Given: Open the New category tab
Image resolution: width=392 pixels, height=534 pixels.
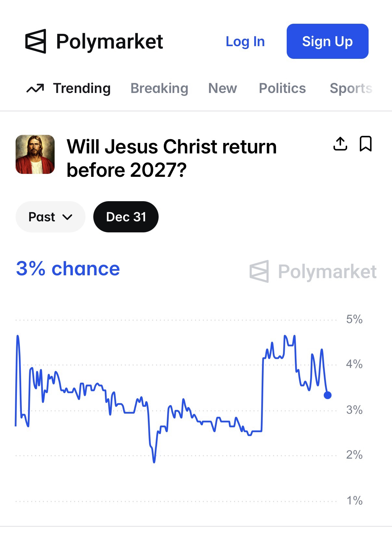Looking at the screenshot, I should click(223, 88).
